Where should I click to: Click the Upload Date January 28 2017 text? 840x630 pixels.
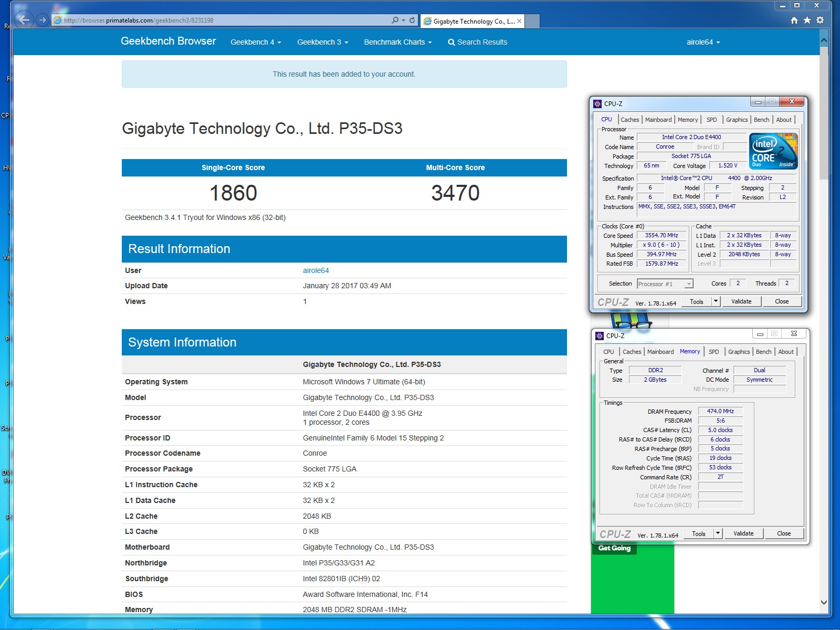tap(347, 286)
